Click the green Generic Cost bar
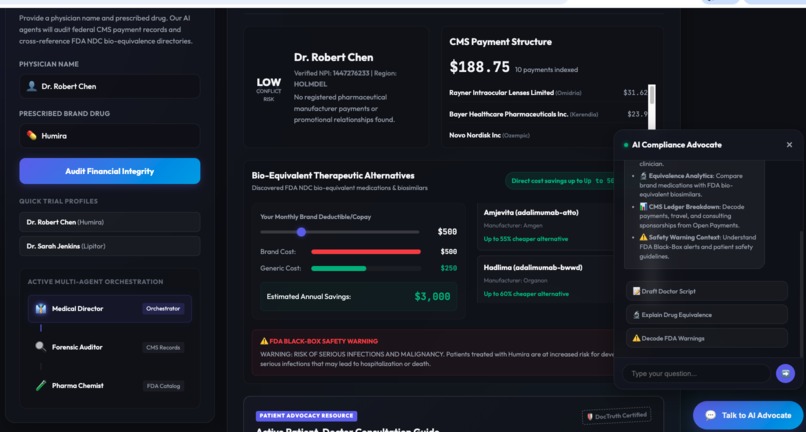Screen dimensions: 806x432 click(339, 268)
